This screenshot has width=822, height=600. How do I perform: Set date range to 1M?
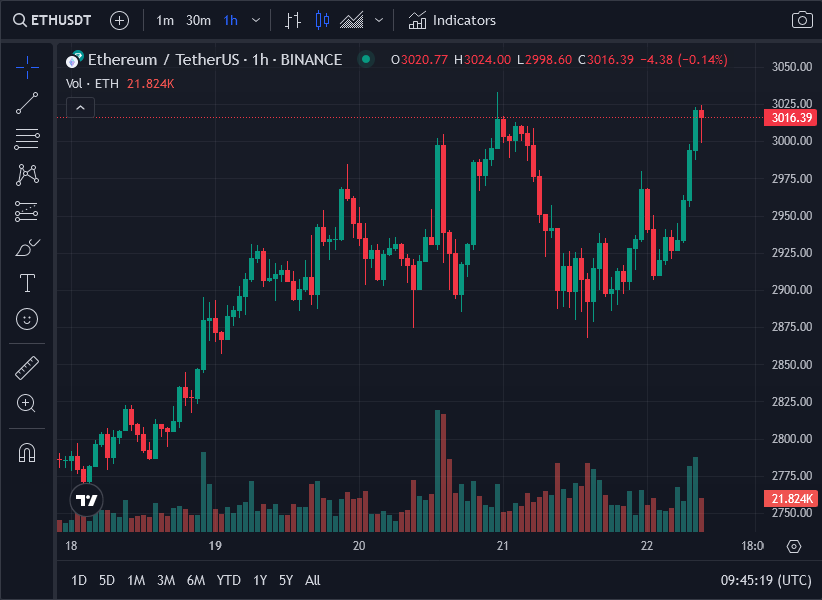click(136, 580)
